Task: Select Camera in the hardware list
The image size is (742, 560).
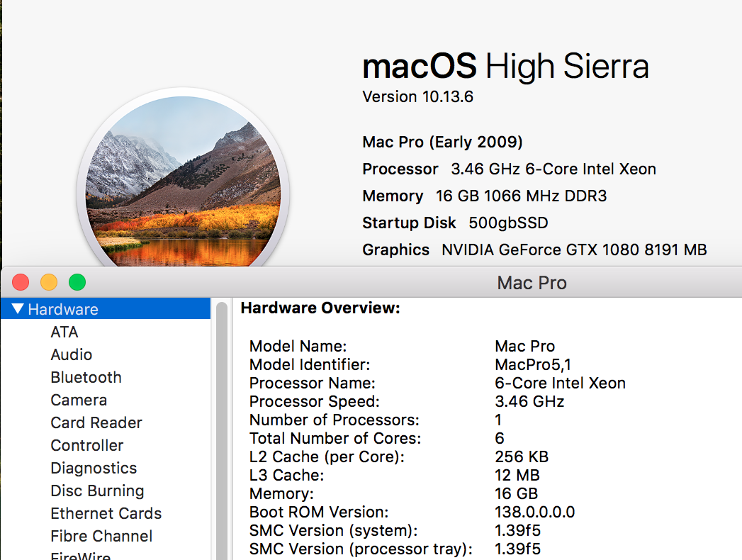Action: [x=79, y=400]
